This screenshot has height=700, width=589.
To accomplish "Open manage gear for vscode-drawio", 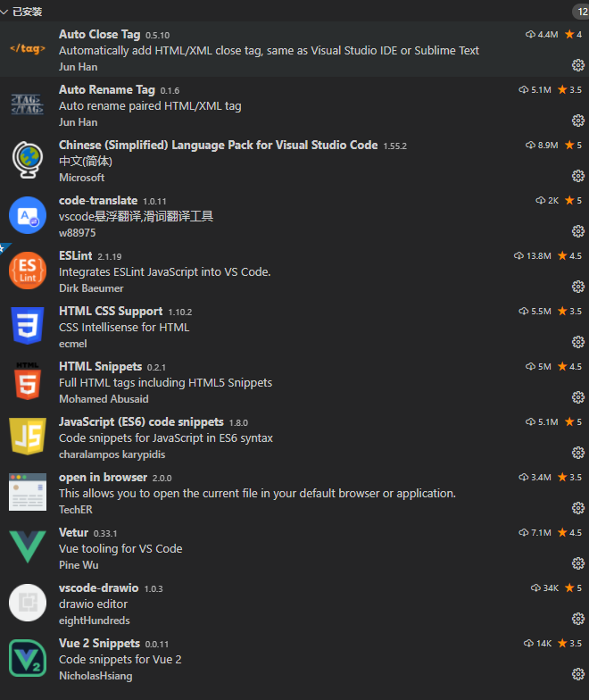I will [578, 619].
